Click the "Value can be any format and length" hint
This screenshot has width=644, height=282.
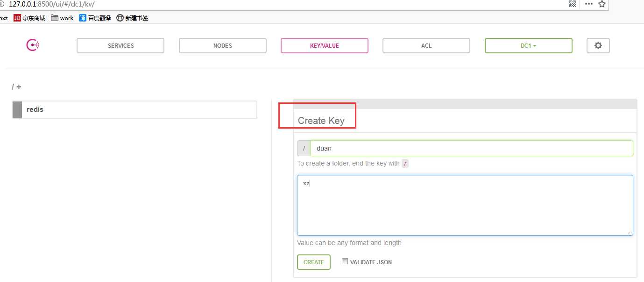click(349, 243)
